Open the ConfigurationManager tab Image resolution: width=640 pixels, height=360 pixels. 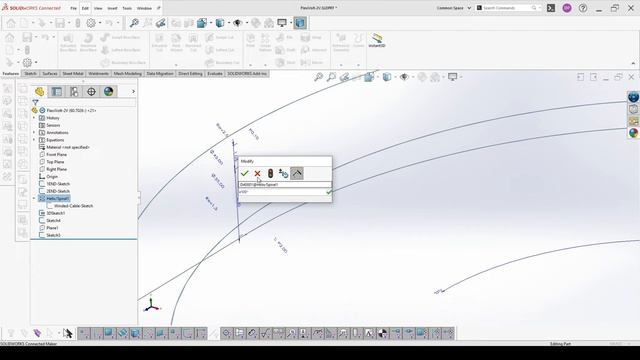coord(74,91)
